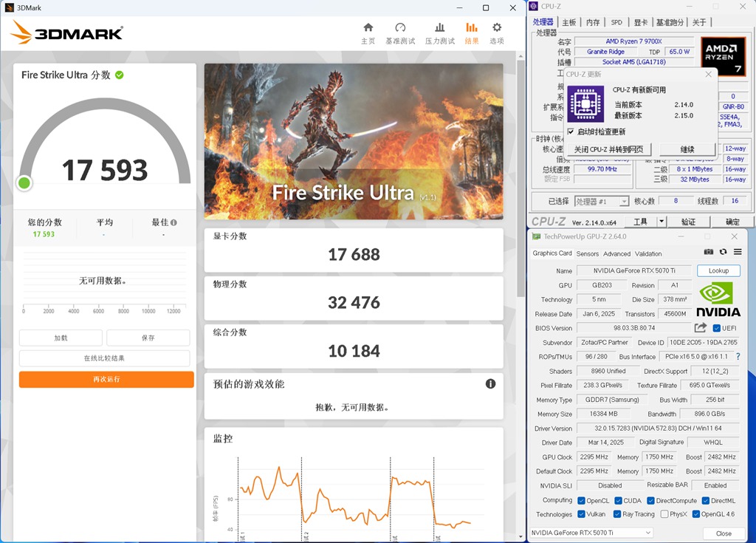Toggle the CUDA checkbox

click(x=619, y=501)
